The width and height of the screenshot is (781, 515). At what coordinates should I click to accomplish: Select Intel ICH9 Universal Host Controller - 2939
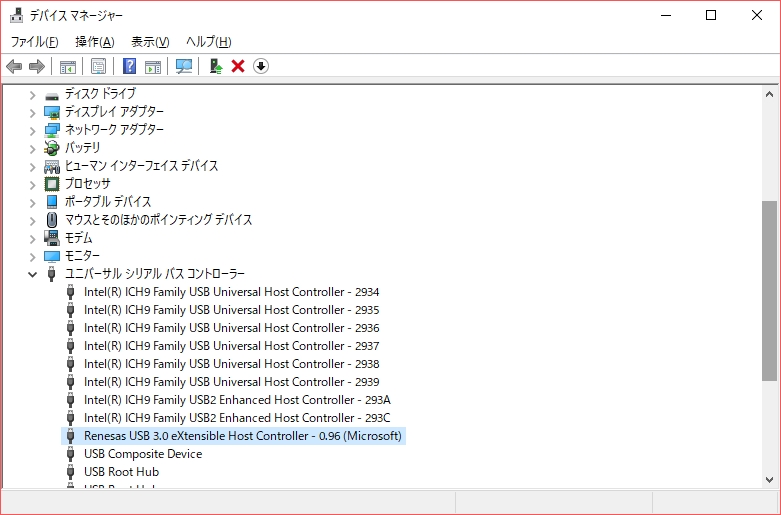(x=232, y=382)
